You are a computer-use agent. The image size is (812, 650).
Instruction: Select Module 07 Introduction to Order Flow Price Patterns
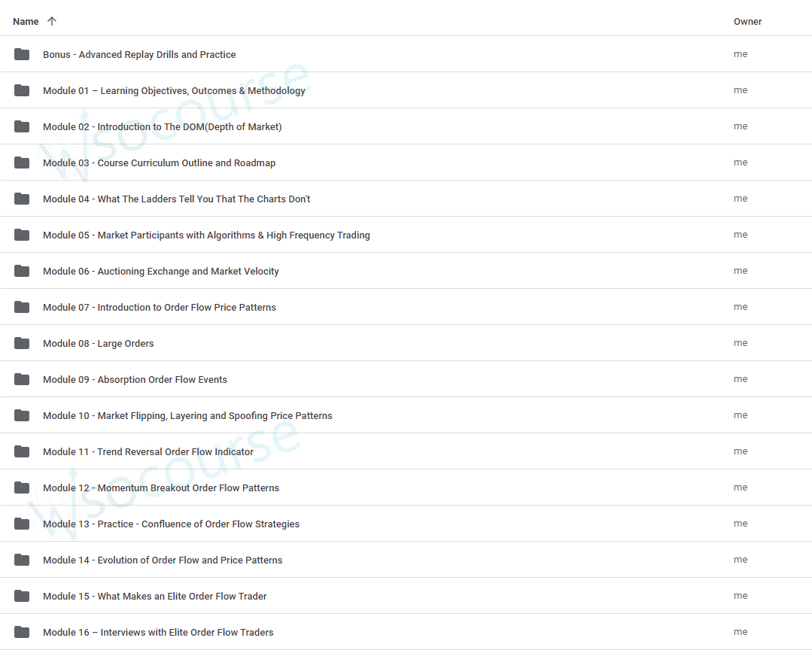(159, 308)
